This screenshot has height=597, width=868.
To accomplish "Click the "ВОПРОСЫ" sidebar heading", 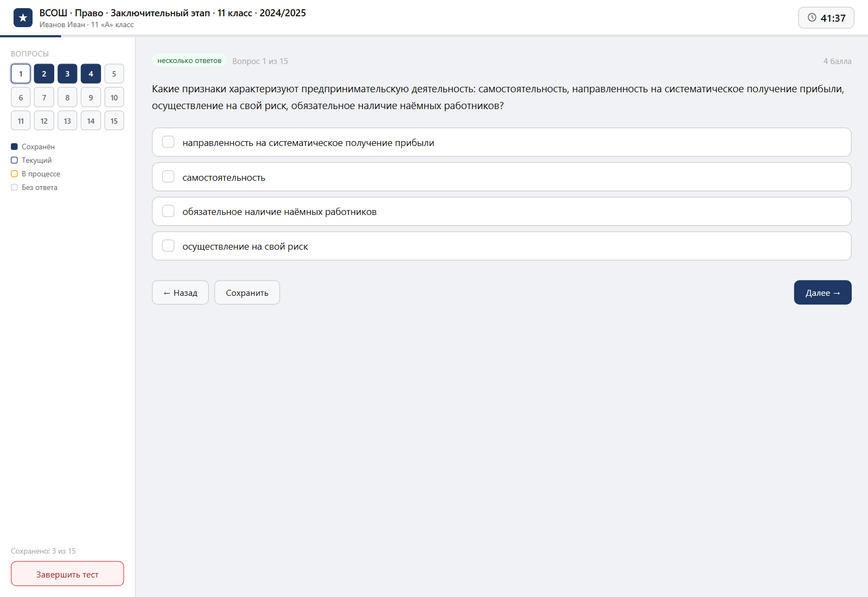I will 30,54.
